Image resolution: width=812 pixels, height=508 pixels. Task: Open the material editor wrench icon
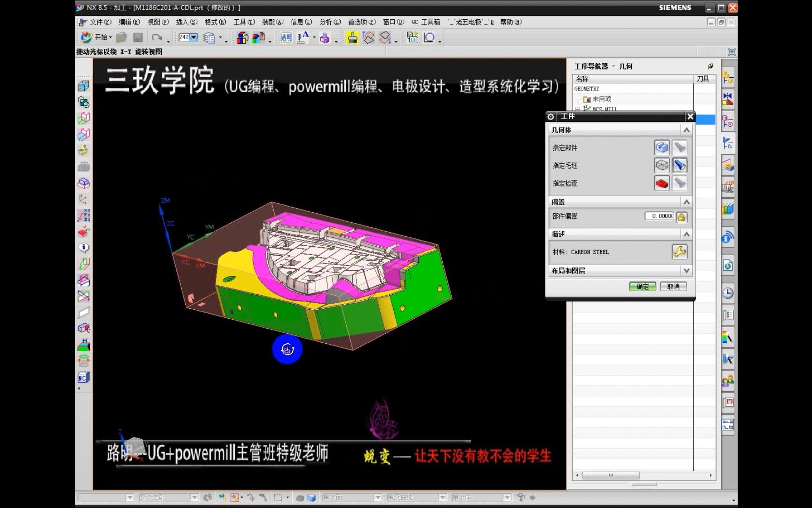point(680,252)
